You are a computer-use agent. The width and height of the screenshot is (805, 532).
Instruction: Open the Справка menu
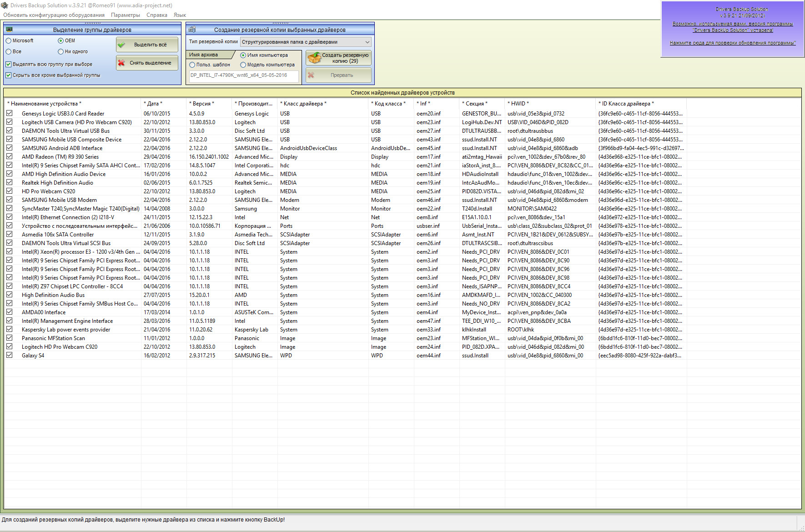156,15
